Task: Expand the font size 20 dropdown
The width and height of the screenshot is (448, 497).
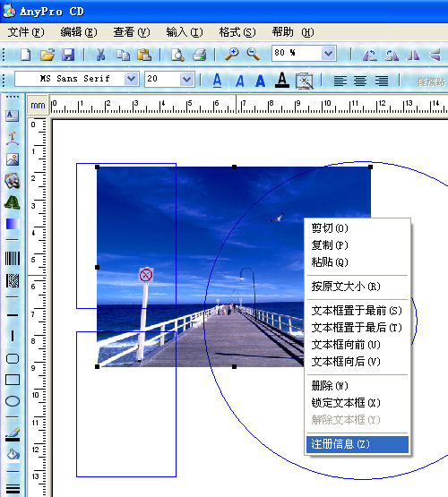Action: 186,79
